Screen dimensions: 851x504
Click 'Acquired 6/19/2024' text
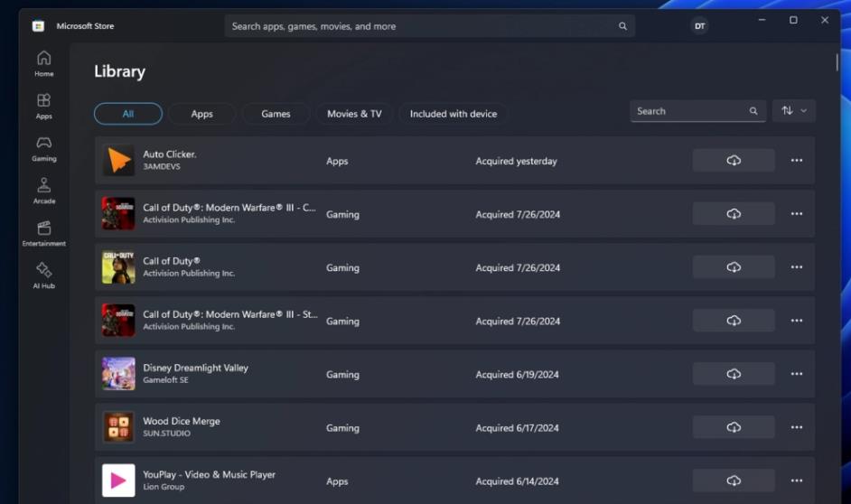518,374
